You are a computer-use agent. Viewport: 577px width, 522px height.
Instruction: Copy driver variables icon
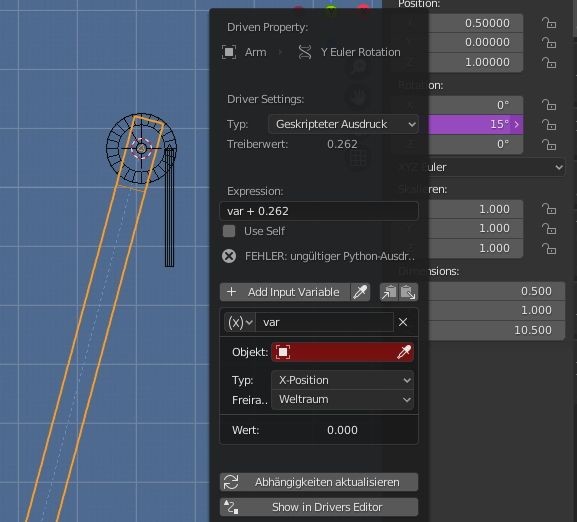[389, 292]
